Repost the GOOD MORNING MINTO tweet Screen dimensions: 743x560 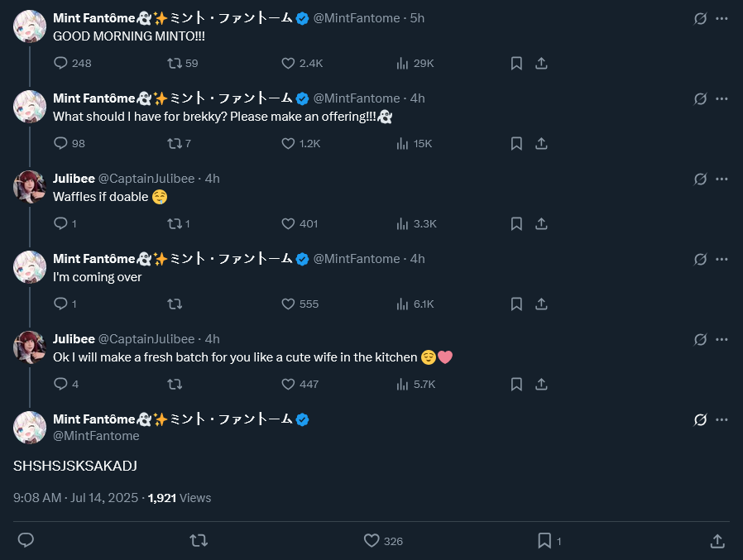175,64
